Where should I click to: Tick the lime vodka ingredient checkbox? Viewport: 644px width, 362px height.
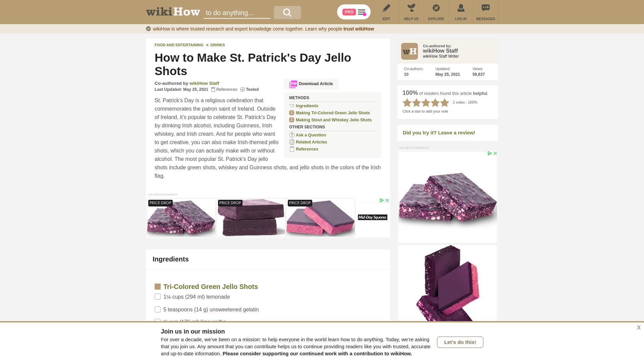(158, 320)
